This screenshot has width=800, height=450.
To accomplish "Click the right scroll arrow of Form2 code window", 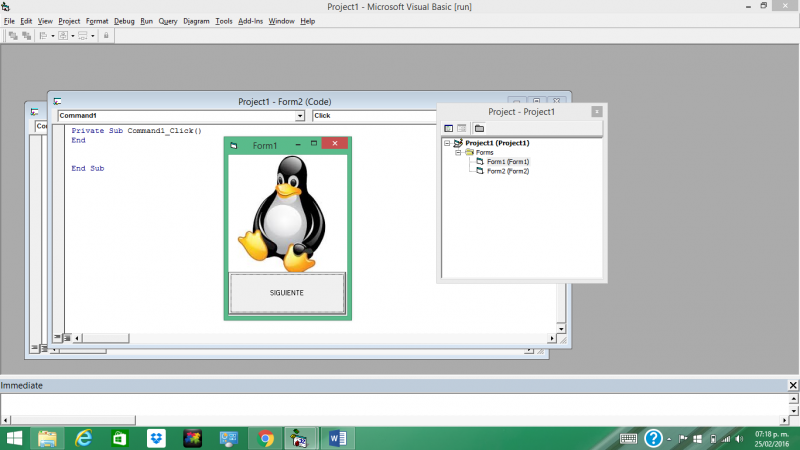I will (552, 338).
